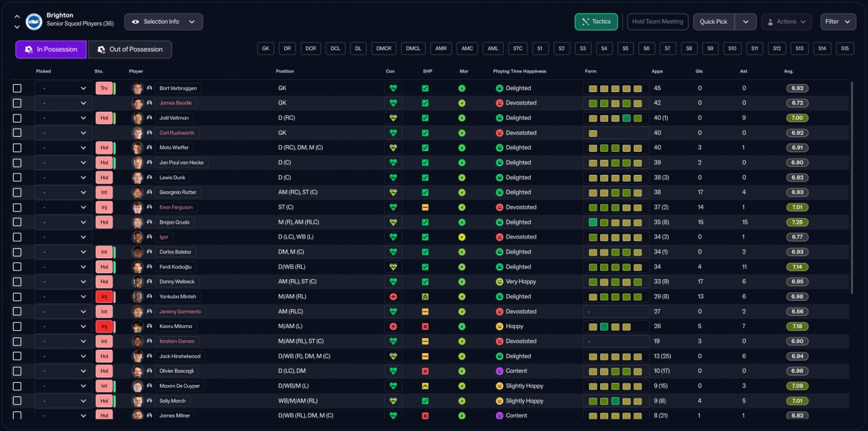Click Bart Verbruggen's green morale icon

tap(462, 88)
